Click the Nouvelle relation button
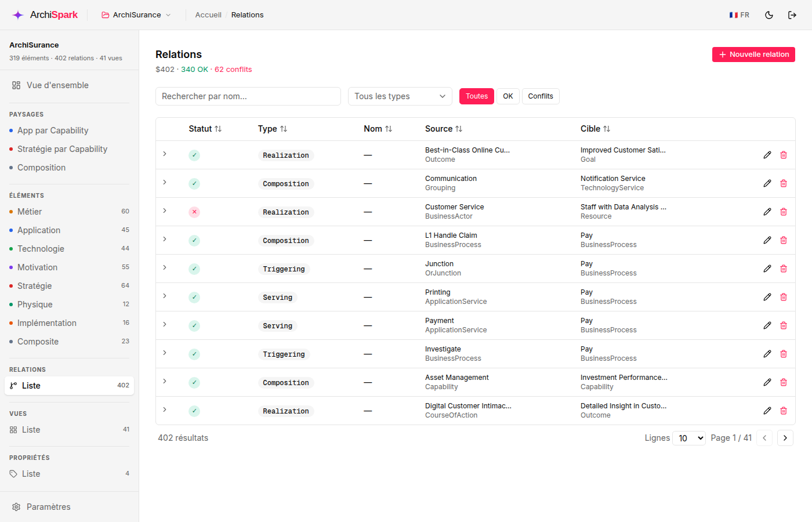 [x=753, y=55]
